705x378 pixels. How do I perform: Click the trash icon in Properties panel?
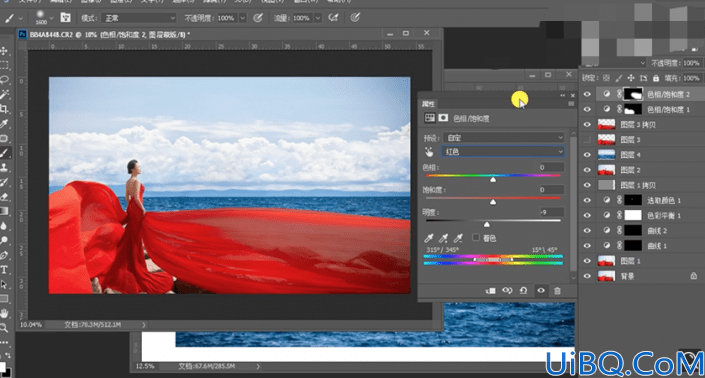tap(557, 291)
